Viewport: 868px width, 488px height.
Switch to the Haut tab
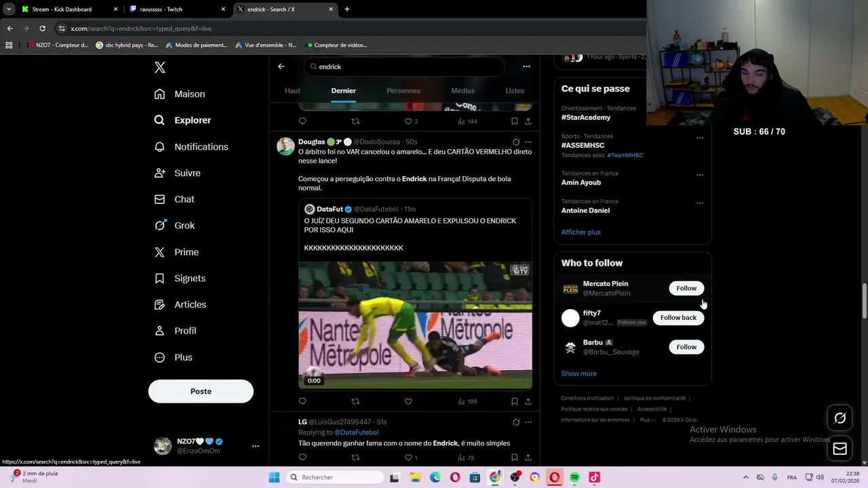(292, 91)
